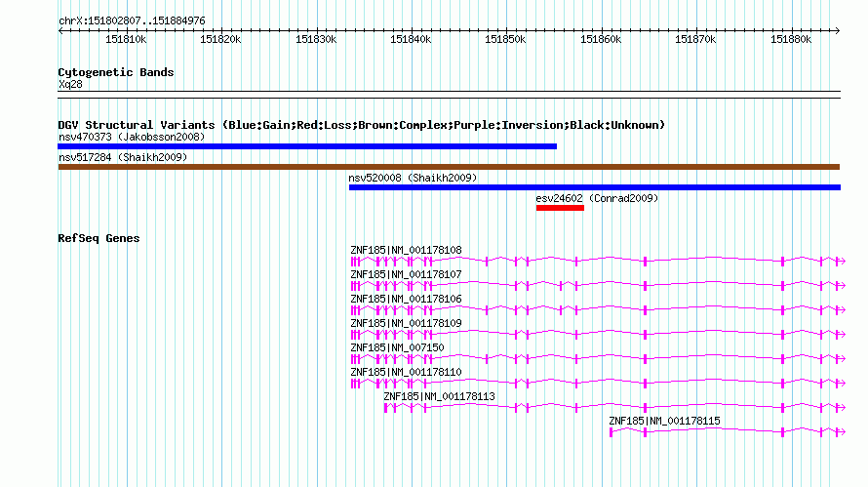Screen dimensions: 868x487
Task: Click the Xq28 band label
Action: click(70, 84)
